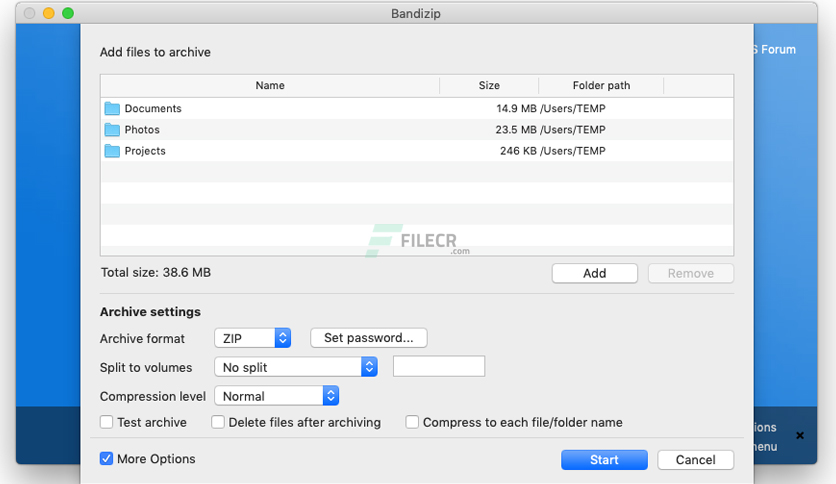The height and width of the screenshot is (484, 836).
Task: Sort by the Folder path column header
Action: 601,85
